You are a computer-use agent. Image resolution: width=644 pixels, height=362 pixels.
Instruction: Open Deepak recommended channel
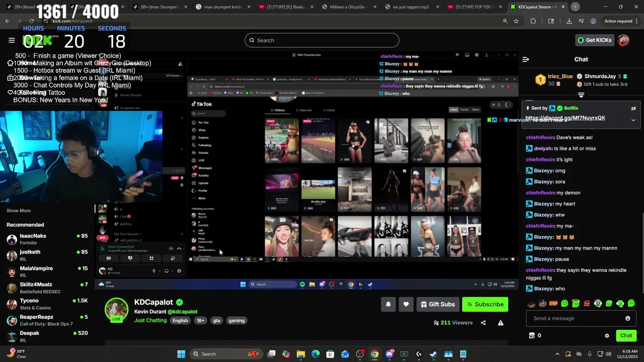[x=47, y=336]
